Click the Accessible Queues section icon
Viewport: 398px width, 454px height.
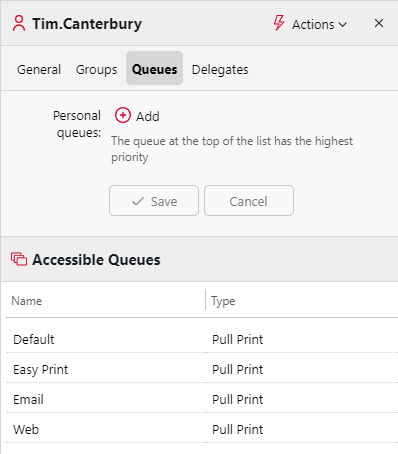point(19,259)
